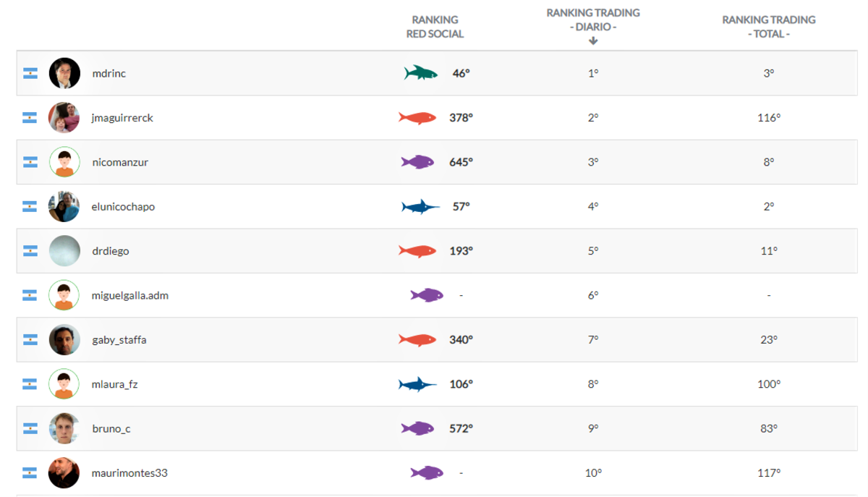868x497 pixels.
Task: Click the red fish icon beside jmaguirrerck
Action: 417,117
